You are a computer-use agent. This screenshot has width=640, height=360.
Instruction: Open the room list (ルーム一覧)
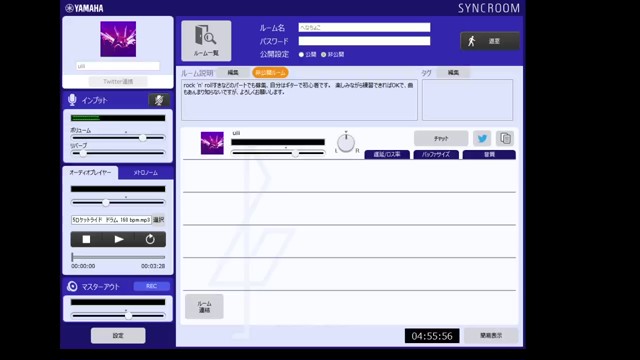click(206, 40)
